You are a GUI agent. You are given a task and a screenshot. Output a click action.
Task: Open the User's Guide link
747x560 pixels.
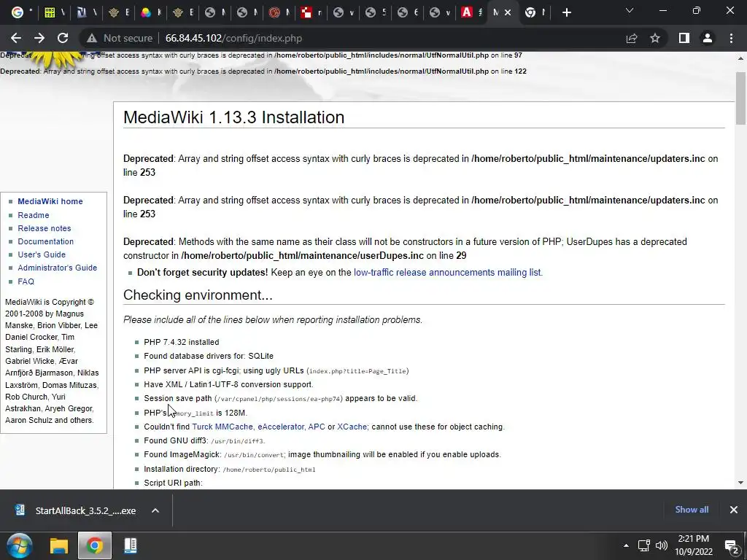(x=42, y=254)
